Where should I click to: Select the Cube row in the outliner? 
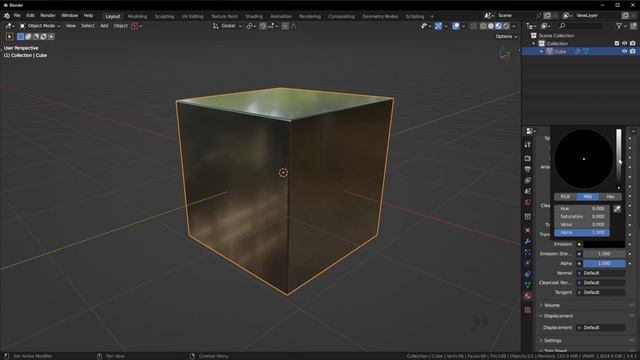coord(580,51)
